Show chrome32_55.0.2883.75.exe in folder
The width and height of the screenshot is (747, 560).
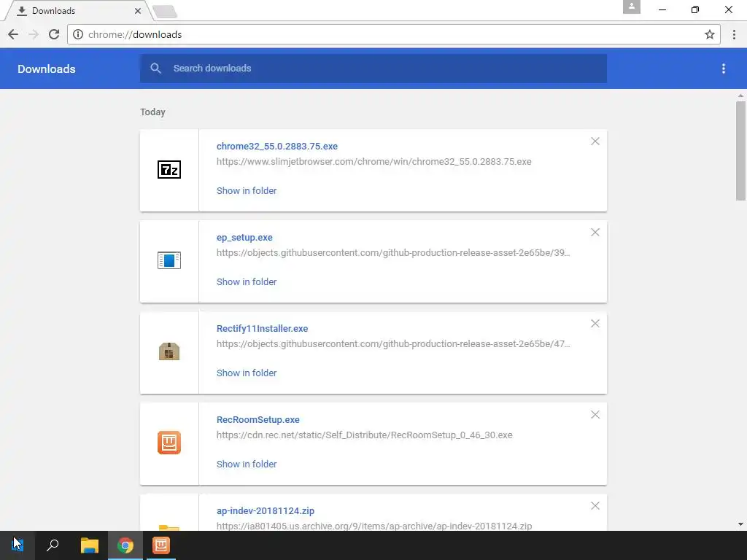247,190
